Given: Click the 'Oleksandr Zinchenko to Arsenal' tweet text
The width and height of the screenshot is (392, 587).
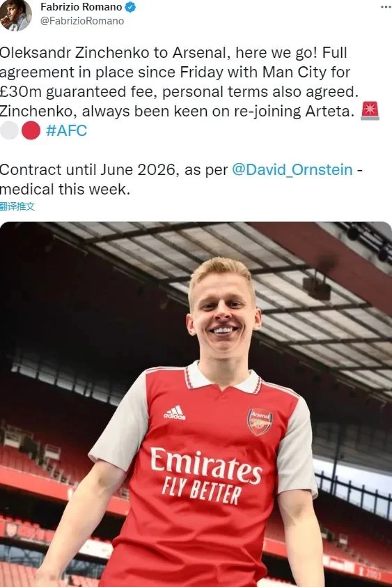Looking at the screenshot, I should click(113, 52).
